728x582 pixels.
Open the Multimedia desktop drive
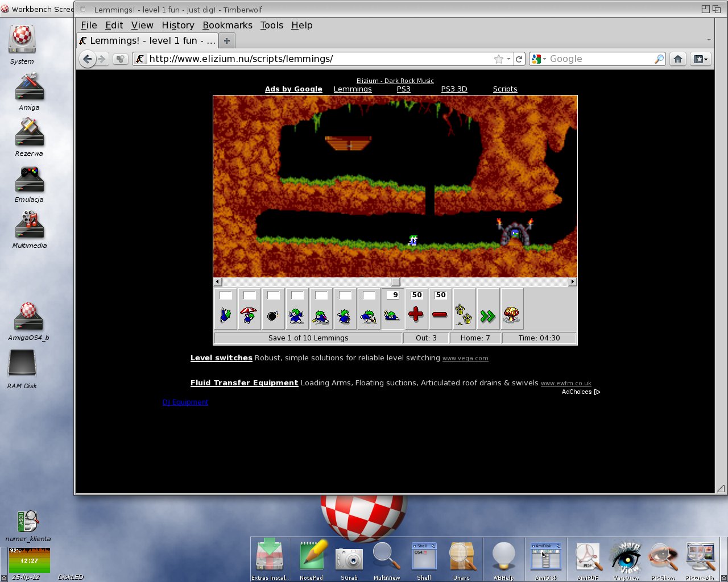(30, 229)
